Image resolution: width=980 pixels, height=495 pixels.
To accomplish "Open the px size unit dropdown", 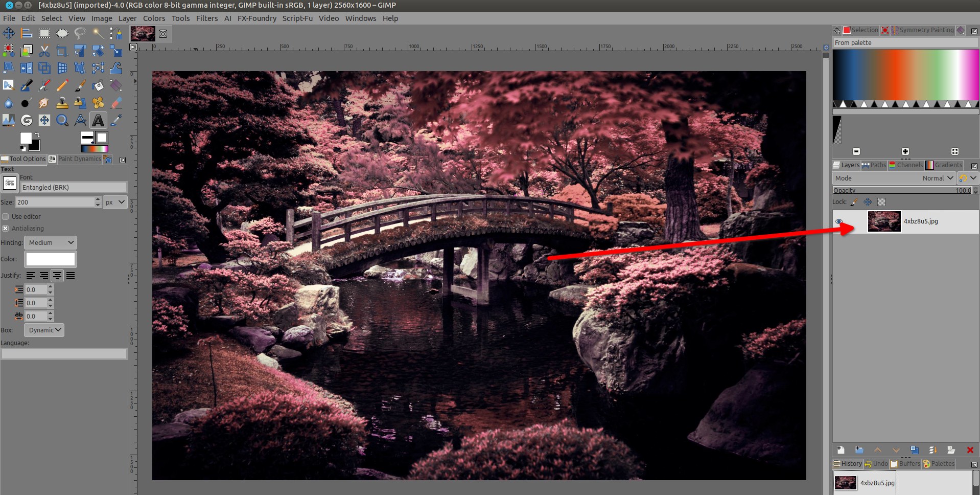I will [x=115, y=202].
